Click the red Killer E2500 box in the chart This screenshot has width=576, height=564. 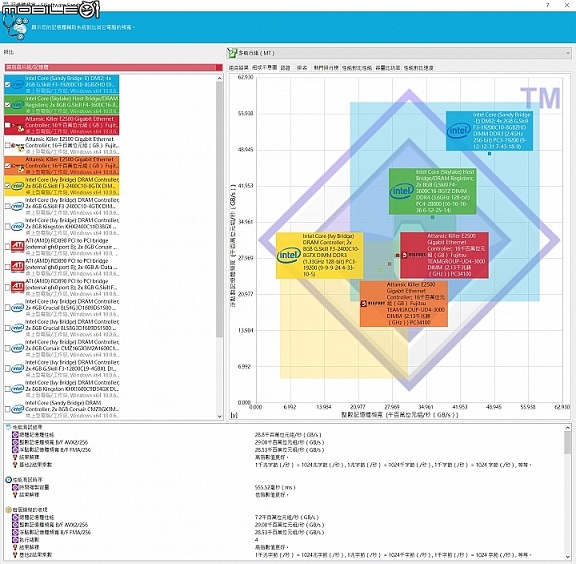(444, 255)
